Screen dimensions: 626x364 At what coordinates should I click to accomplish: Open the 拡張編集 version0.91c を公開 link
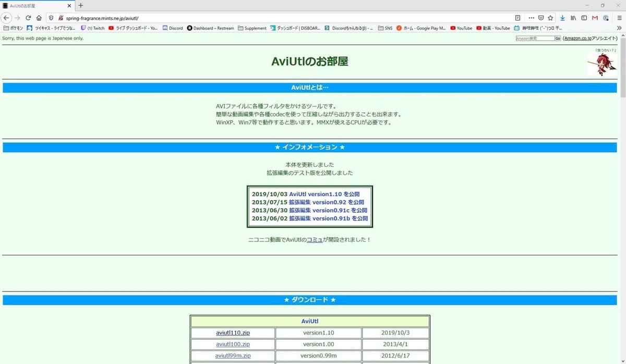coord(328,210)
